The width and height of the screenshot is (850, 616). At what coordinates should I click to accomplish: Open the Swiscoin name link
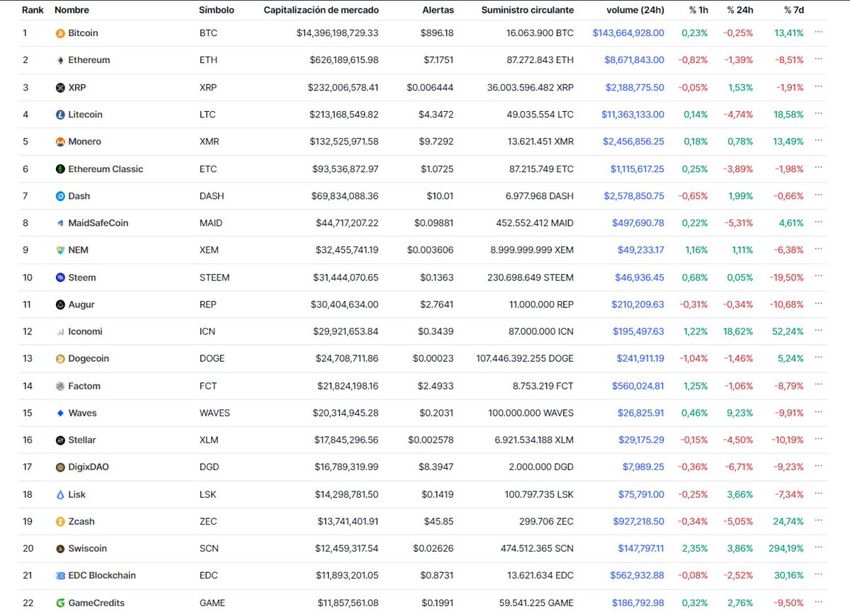[x=88, y=548]
